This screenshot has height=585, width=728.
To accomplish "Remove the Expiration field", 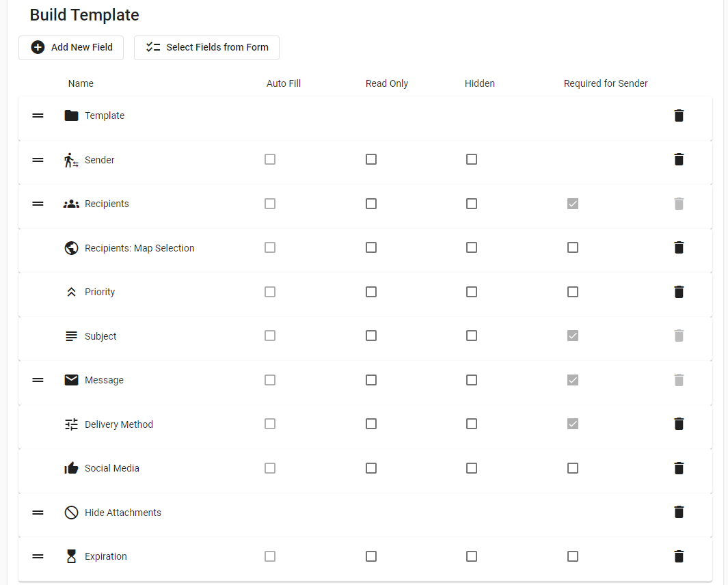I will [679, 556].
